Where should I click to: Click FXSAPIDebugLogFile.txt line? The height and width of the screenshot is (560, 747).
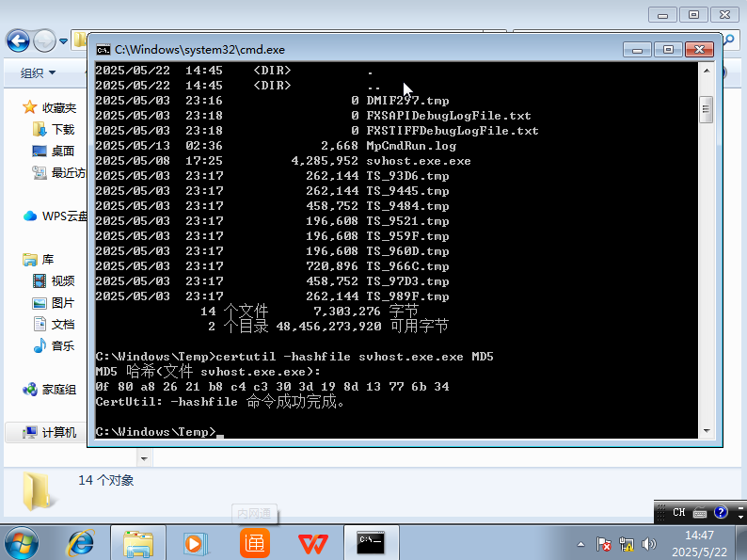point(449,116)
